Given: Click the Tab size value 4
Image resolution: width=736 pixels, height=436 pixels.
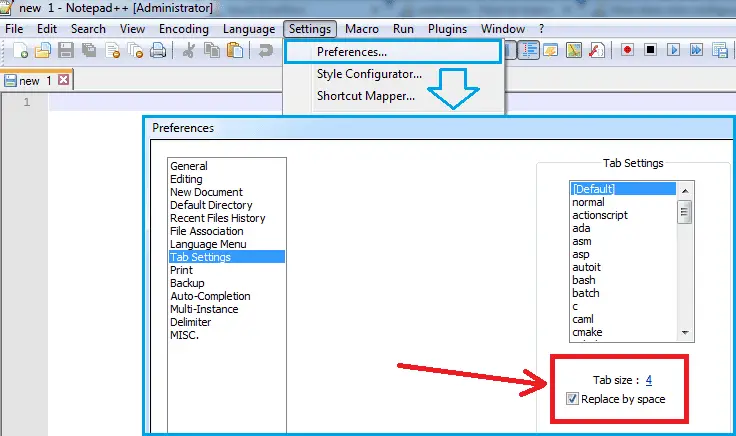Looking at the screenshot, I should point(649,380).
